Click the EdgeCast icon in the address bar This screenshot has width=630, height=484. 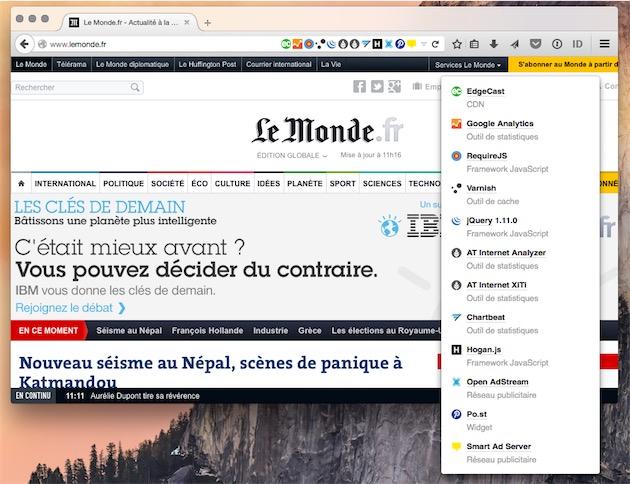(x=286, y=44)
